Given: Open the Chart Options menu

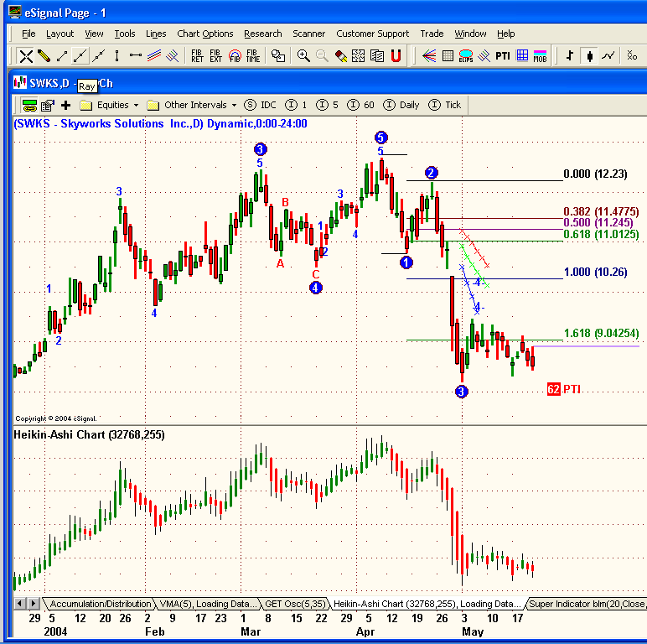Looking at the screenshot, I should click(204, 34).
